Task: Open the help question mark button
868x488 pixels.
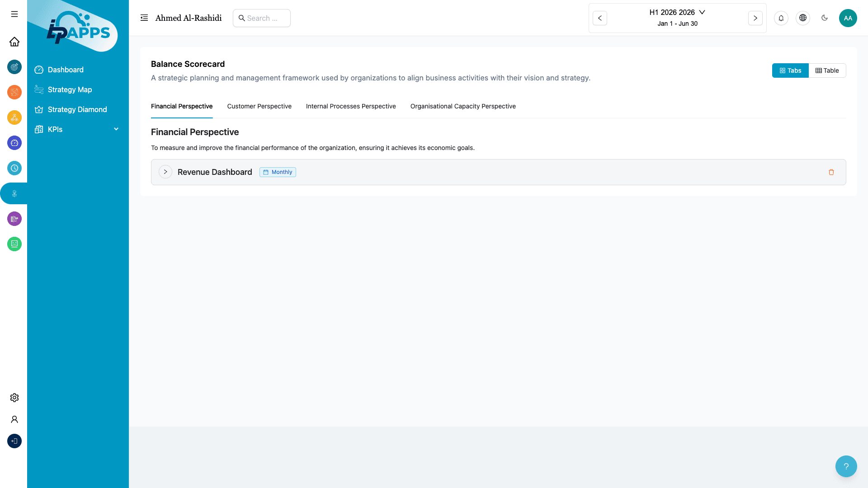Action: (x=846, y=466)
